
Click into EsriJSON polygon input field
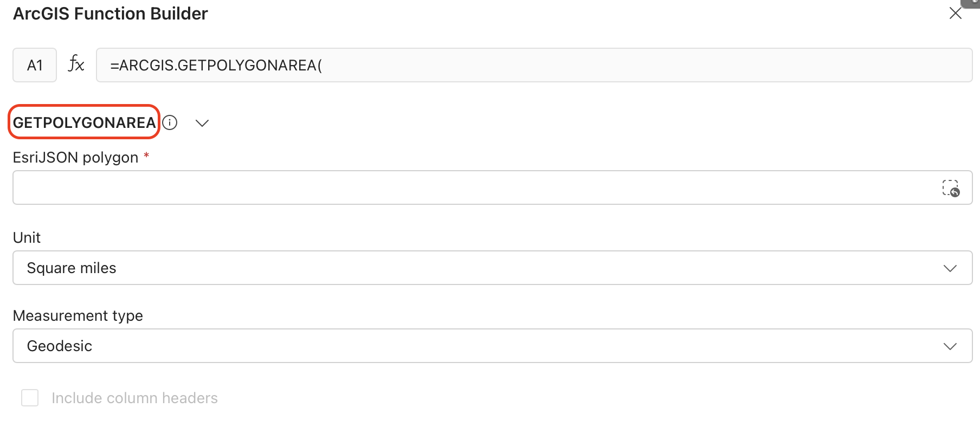tap(472, 188)
